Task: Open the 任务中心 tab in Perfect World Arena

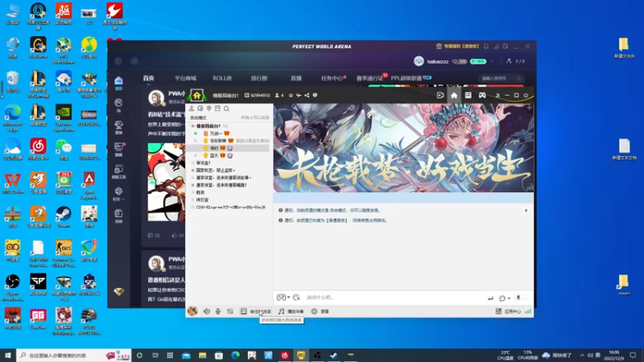Action: [332, 78]
